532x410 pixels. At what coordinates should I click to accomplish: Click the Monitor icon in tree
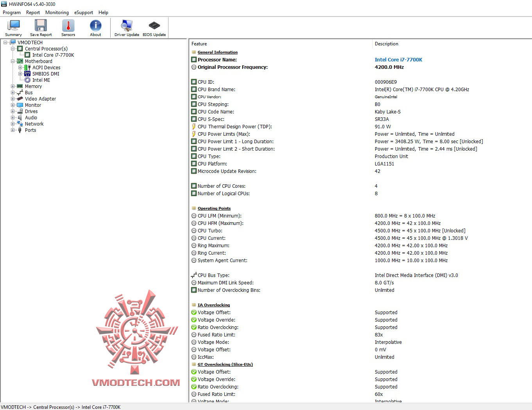[20, 105]
